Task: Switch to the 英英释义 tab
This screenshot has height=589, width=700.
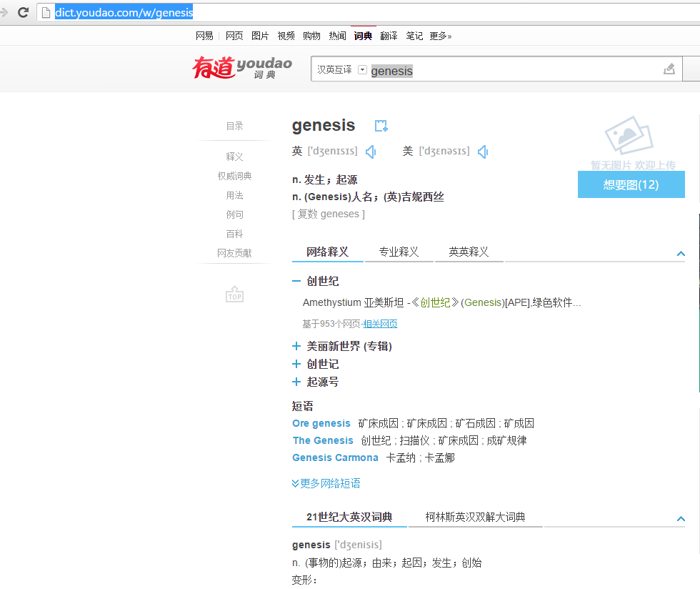Action: tap(469, 252)
